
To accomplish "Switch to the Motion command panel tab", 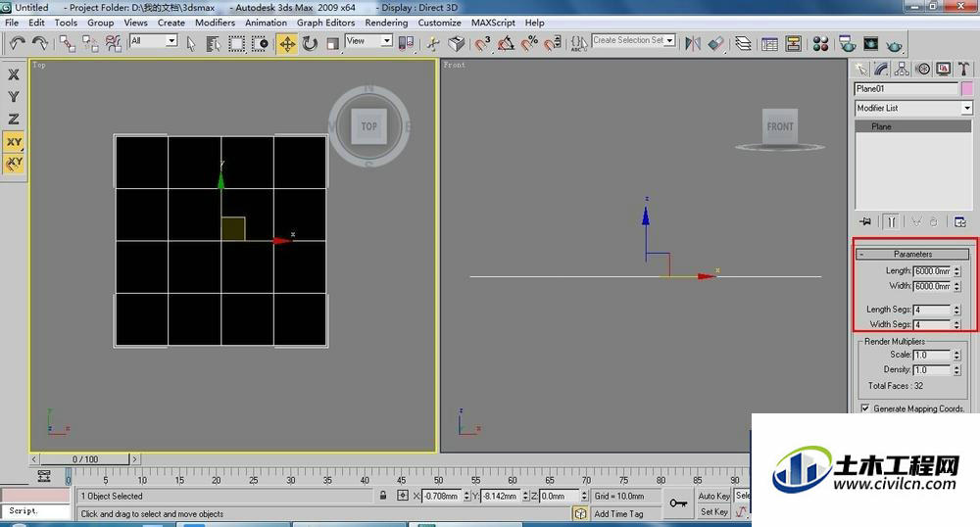I will coord(922,69).
